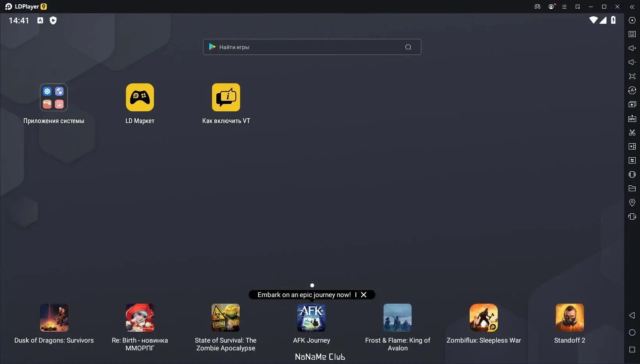Click the install APK sidebar icon
The image size is (640, 364).
click(x=632, y=118)
